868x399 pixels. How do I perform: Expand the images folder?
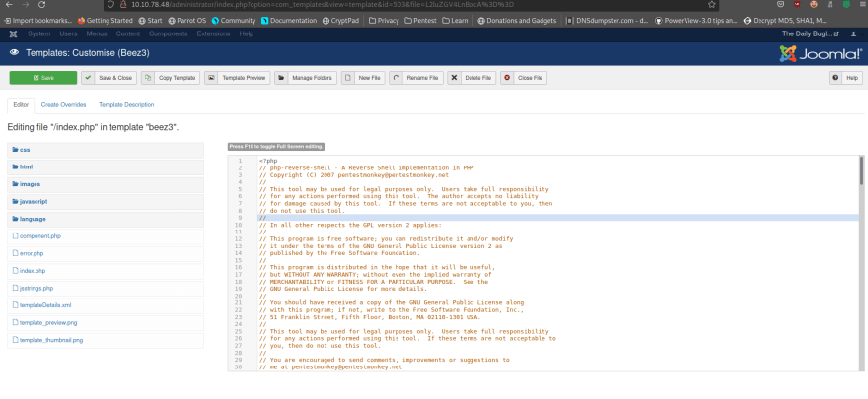click(x=106, y=184)
